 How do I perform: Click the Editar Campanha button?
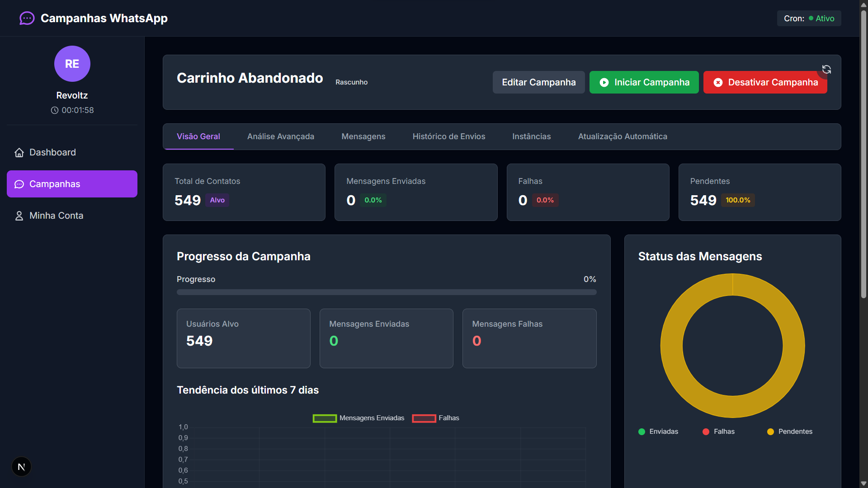pyautogui.click(x=539, y=82)
